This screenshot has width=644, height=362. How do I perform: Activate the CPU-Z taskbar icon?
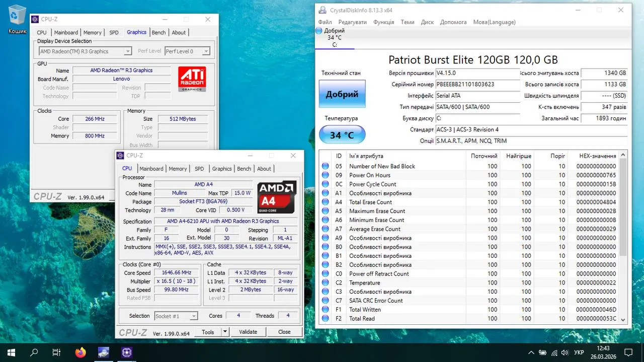tap(126, 352)
